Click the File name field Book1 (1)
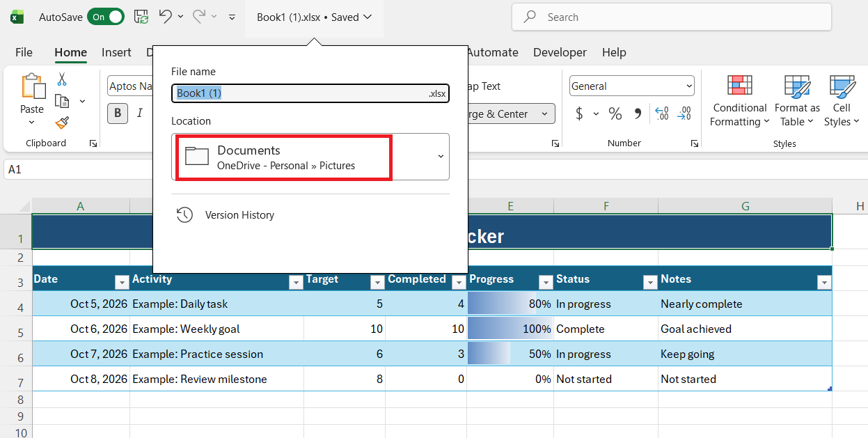The height and width of the screenshot is (438, 868). tap(310, 93)
